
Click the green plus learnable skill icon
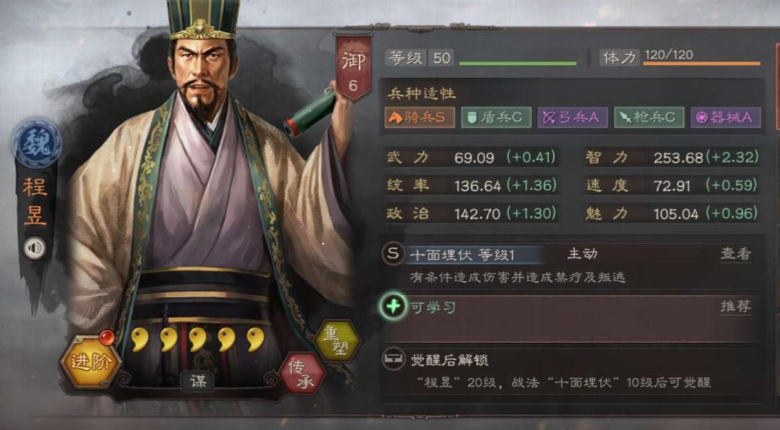coord(393,306)
